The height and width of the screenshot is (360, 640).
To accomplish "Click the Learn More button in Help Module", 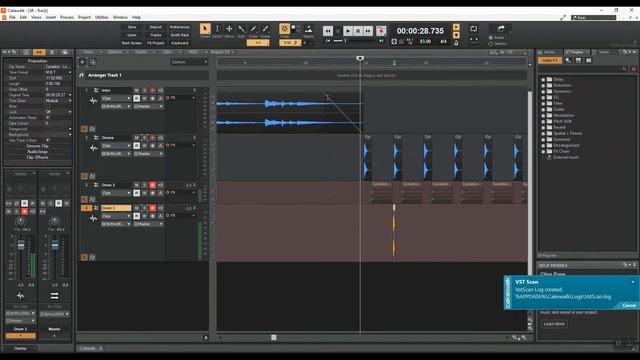I will (x=554, y=324).
